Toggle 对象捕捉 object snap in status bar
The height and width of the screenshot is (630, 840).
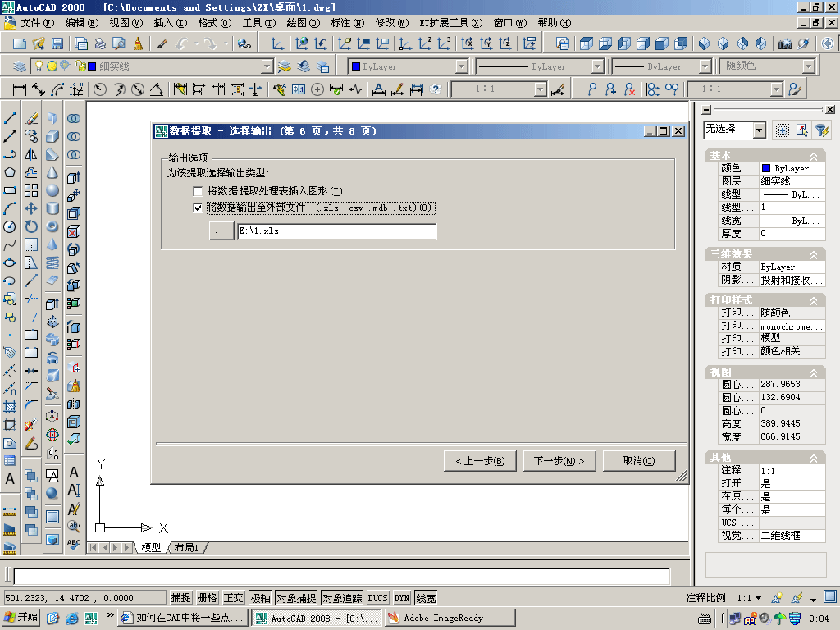click(296, 598)
